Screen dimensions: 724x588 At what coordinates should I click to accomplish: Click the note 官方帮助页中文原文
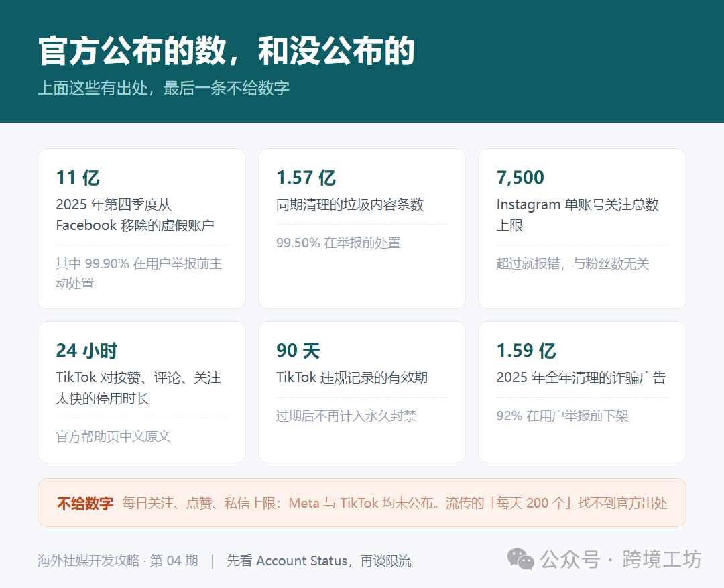[113, 436]
